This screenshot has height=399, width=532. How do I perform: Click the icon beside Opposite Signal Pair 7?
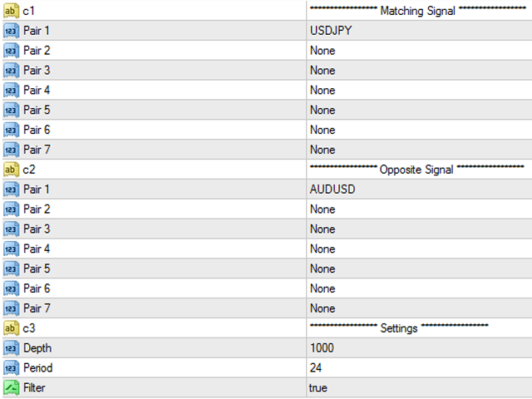tap(11, 308)
